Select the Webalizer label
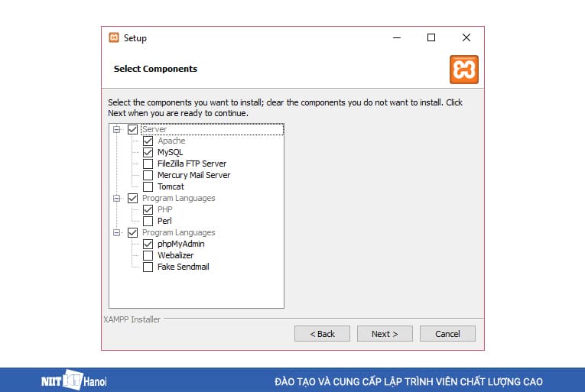 (x=175, y=255)
